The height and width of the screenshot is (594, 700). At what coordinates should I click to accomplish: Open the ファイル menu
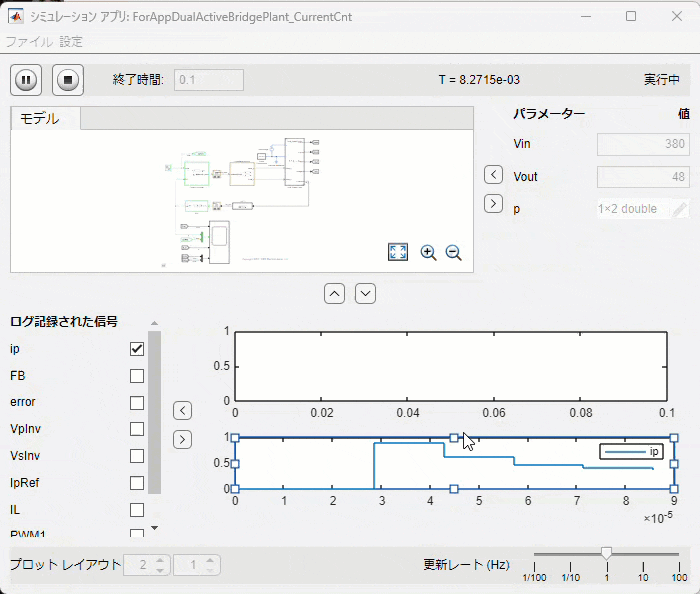29,42
